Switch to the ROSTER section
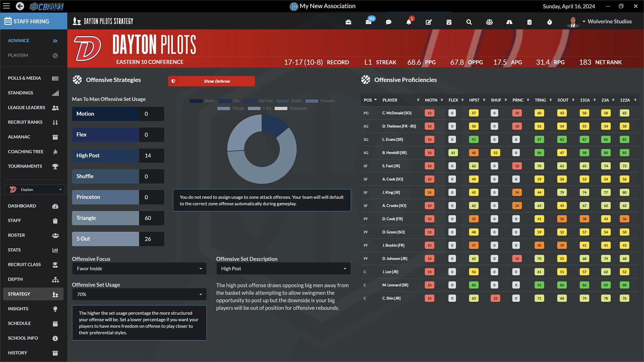Viewport: 644px width, 362px height. coord(16,235)
